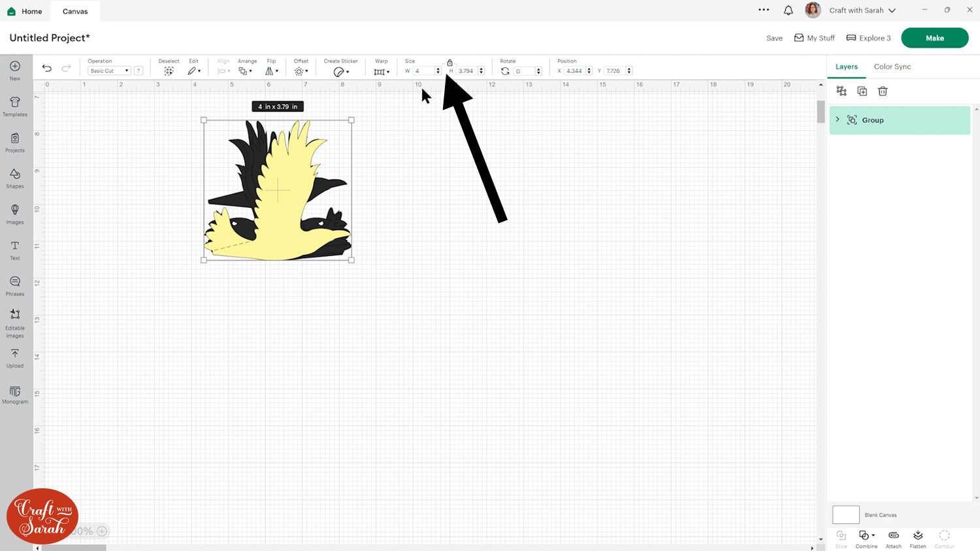Image resolution: width=980 pixels, height=551 pixels.
Task: Delete the selected layer
Action: pyautogui.click(x=883, y=91)
